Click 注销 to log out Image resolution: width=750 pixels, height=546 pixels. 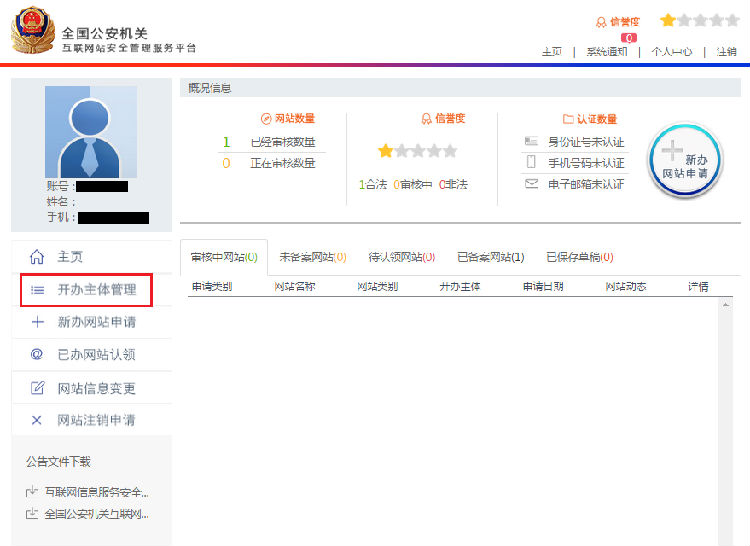point(726,52)
